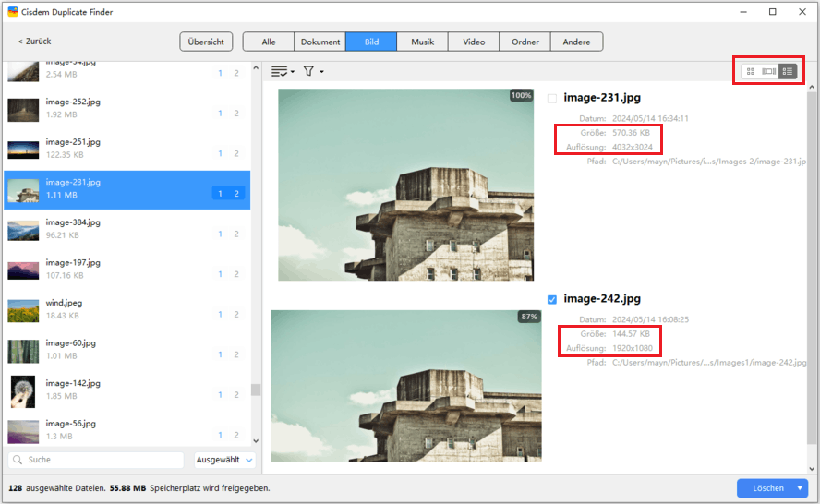Click the image-197.jpg thumbnail
The image size is (820, 504).
(23, 270)
